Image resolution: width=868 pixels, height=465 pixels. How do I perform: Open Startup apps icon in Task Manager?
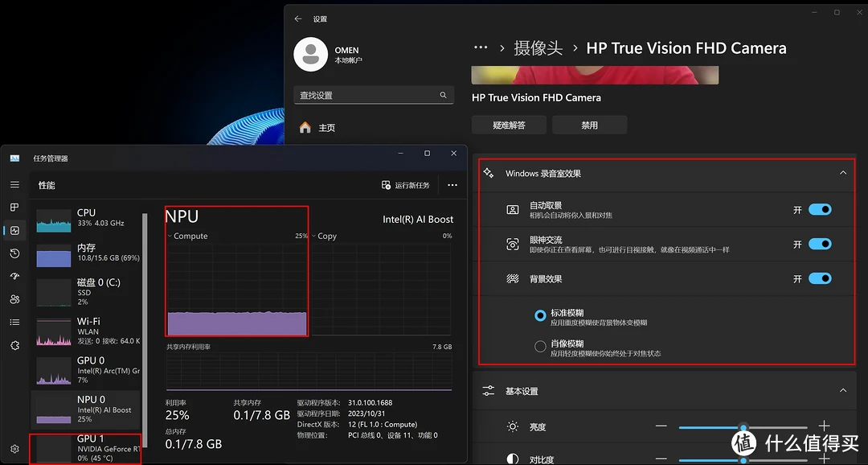15,276
